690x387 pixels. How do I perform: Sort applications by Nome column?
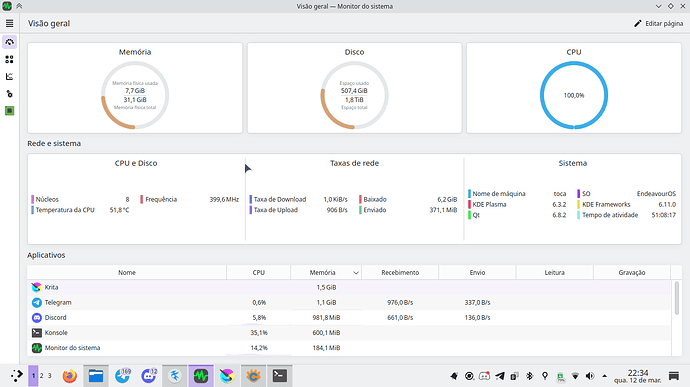tap(127, 273)
